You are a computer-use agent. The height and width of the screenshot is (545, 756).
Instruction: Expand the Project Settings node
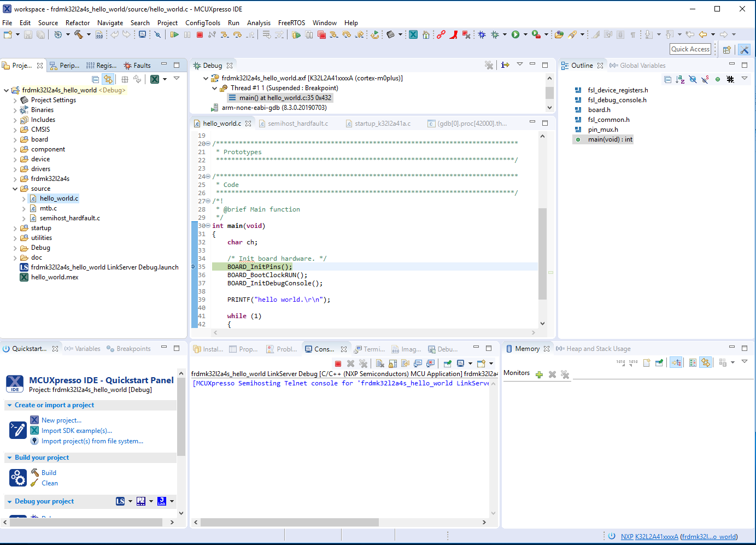tap(15, 100)
